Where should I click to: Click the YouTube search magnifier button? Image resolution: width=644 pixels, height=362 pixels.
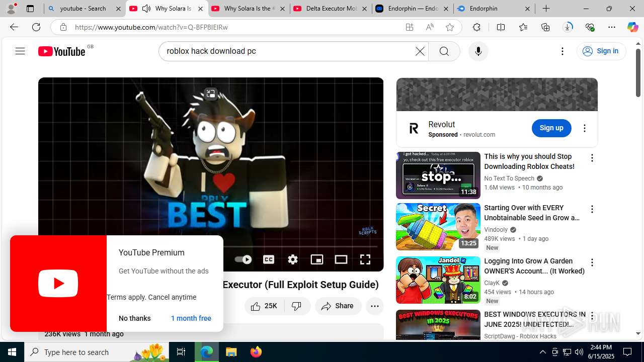click(444, 51)
